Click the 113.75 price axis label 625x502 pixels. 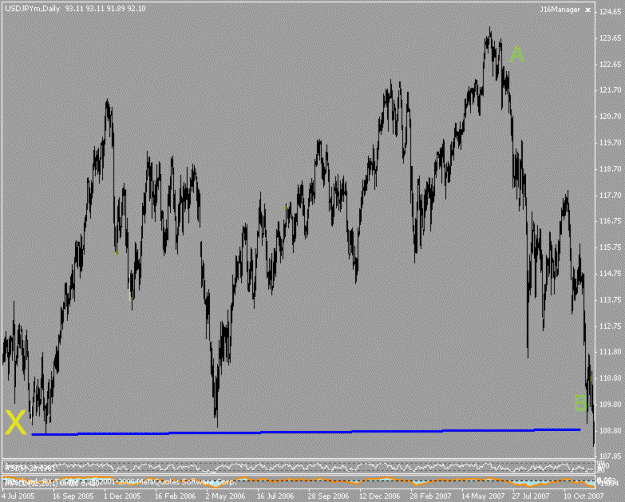[610, 300]
